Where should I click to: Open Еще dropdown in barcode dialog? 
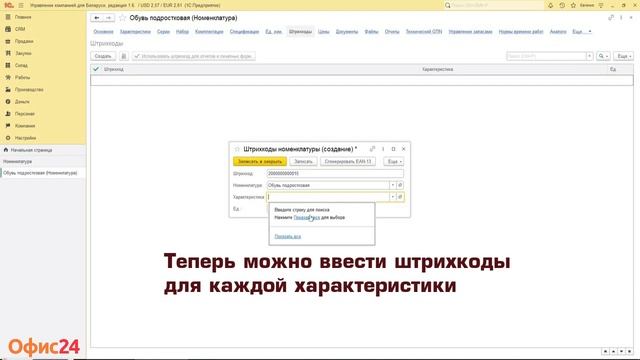(394, 162)
